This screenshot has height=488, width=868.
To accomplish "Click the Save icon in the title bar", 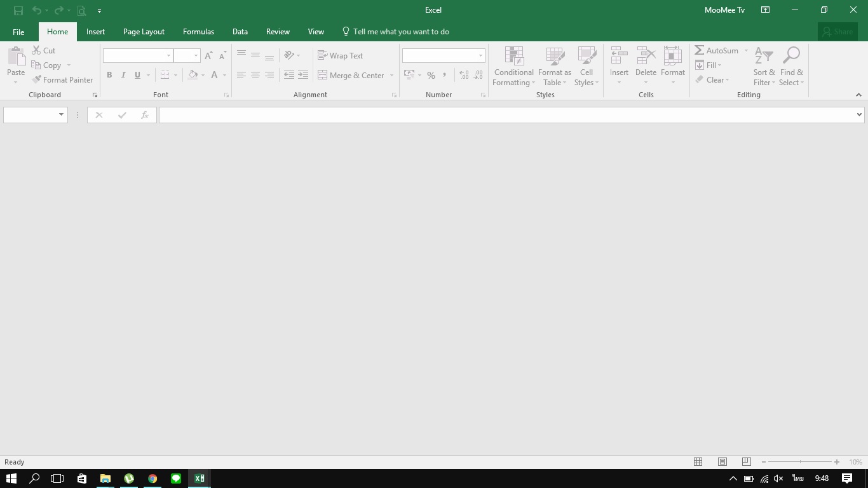I will pyautogui.click(x=18, y=10).
